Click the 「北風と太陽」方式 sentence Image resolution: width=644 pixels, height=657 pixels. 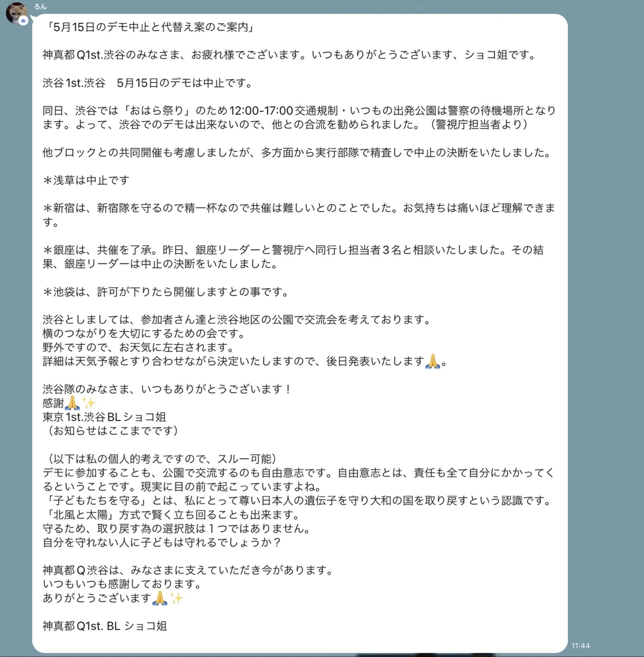[171, 515]
